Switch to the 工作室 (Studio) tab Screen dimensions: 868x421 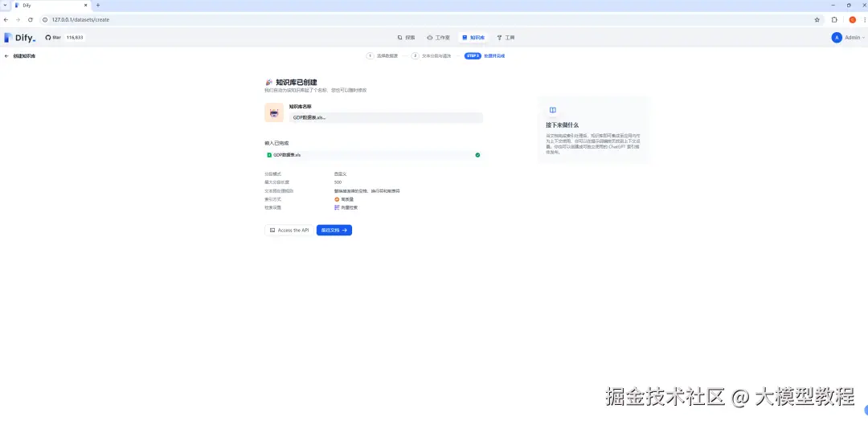tap(439, 38)
